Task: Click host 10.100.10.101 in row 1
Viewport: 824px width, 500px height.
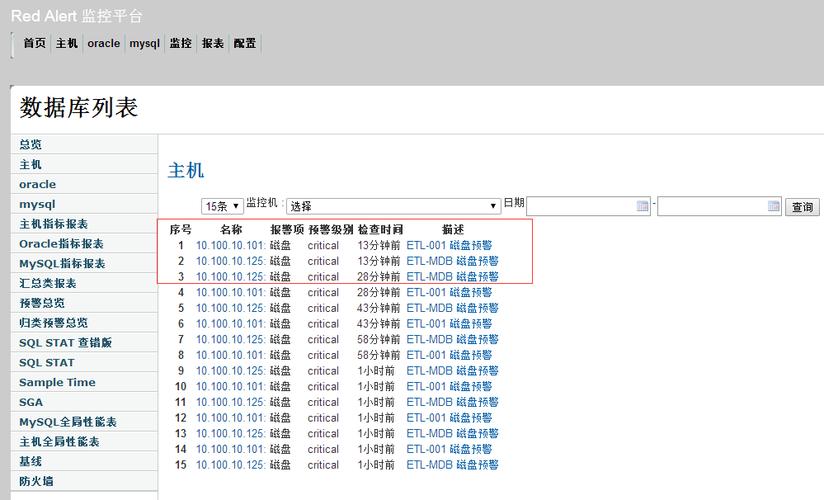Action: (230, 246)
